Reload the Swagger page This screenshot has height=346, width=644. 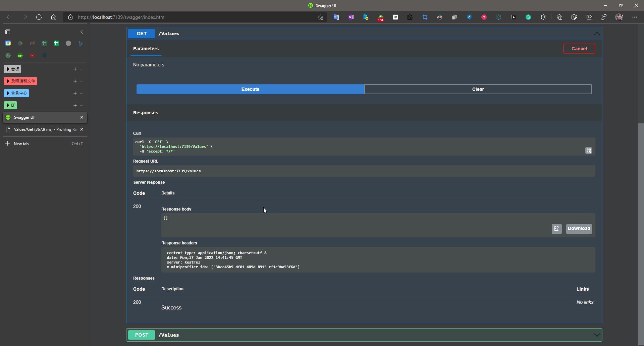point(39,17)
